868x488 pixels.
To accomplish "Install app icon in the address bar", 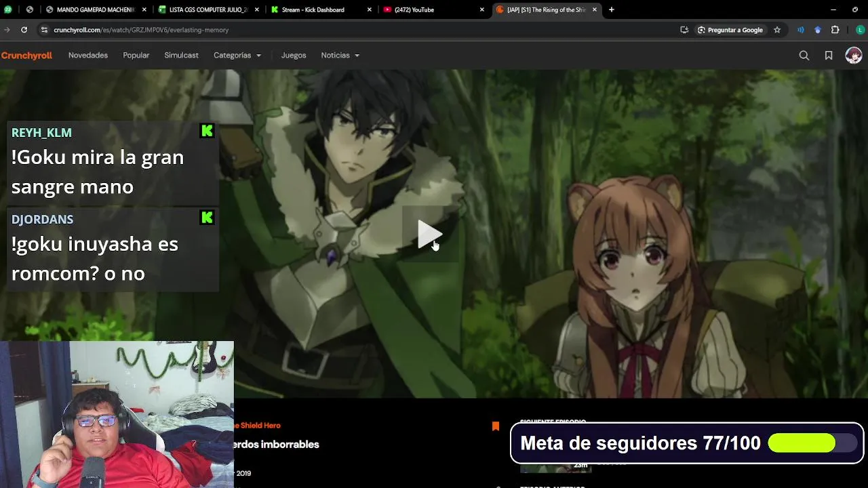I will tap(684, 30).
